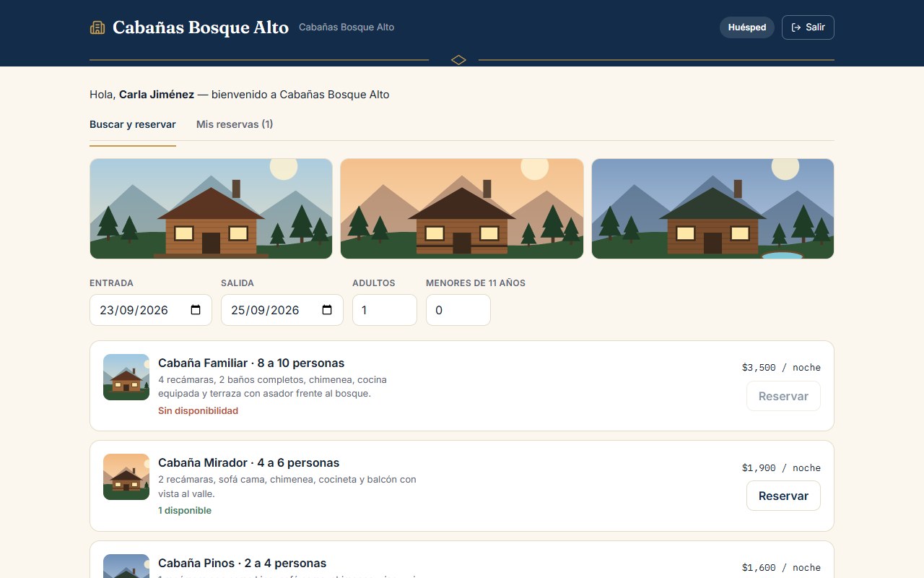This screenshot has height=578, width=924.
Task: Click the $1,600 / noche price
Action: point(781,567)
